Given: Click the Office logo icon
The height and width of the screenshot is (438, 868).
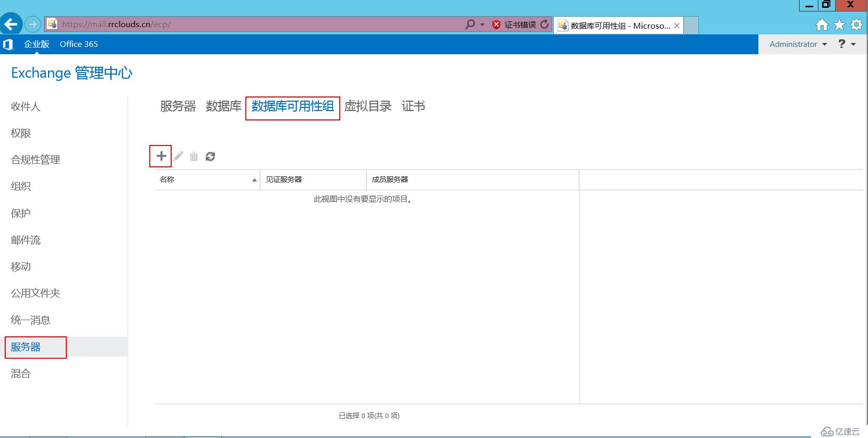Looking at the screenshot, I should 8,44.
